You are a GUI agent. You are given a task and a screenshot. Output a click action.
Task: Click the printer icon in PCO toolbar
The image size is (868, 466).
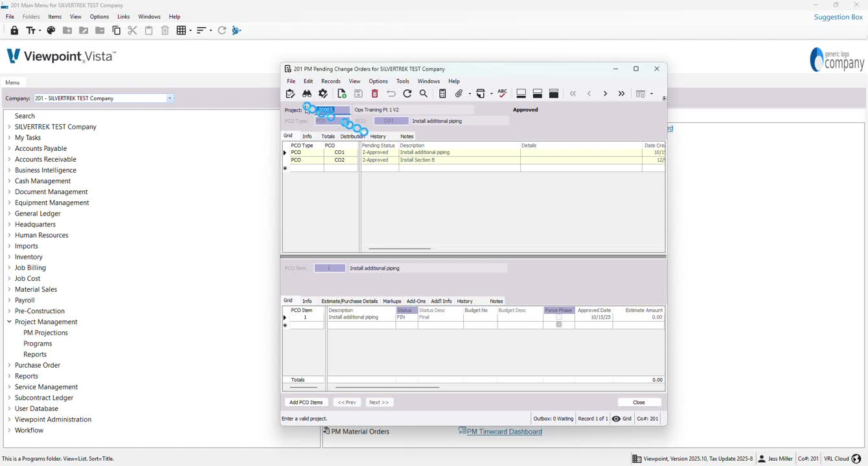click(x=481, y=94)
